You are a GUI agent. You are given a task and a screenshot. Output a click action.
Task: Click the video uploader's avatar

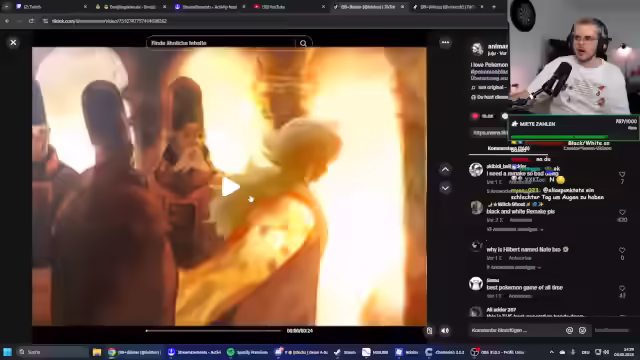478,49
